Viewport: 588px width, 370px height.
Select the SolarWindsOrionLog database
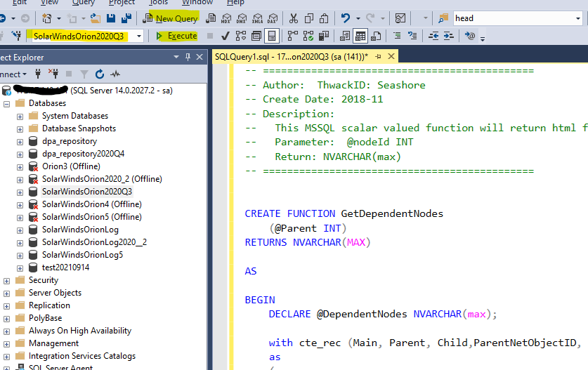tap(80, 230)
